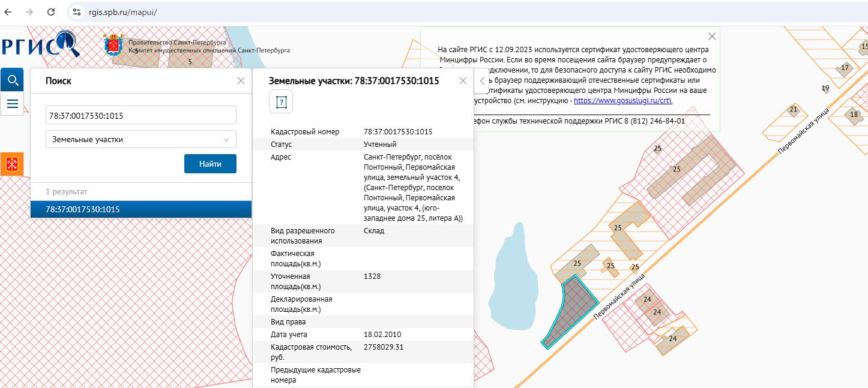Open the Земельные участки dropdown
This screenshot has height=388, width=868.
141,139
